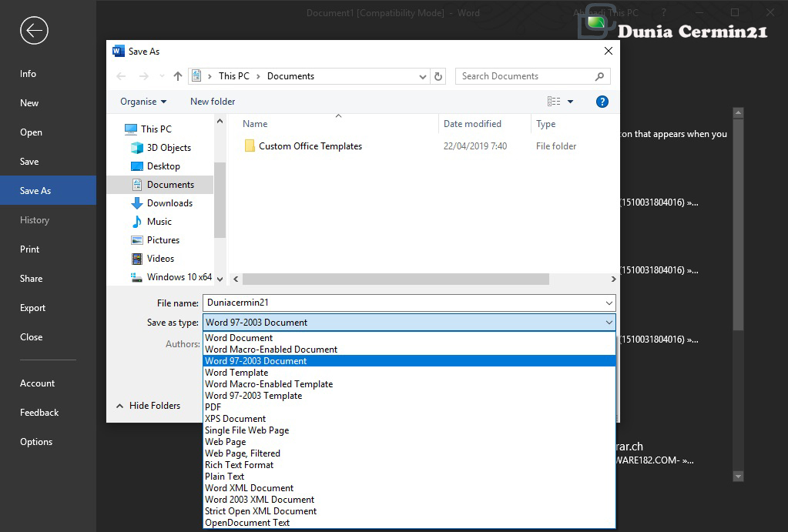
Task: Click the address bar documents icon
Action: [196, 76]
